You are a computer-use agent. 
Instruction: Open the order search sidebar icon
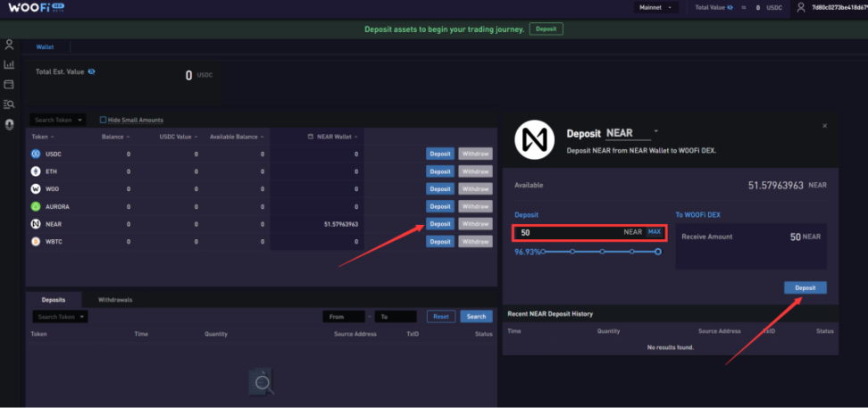[9, 104]
